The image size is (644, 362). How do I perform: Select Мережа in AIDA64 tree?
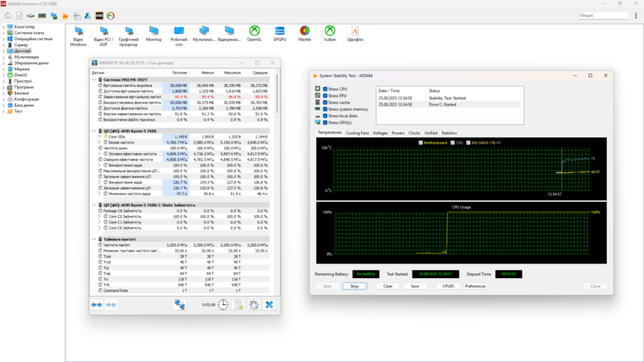tap(22, 69)
